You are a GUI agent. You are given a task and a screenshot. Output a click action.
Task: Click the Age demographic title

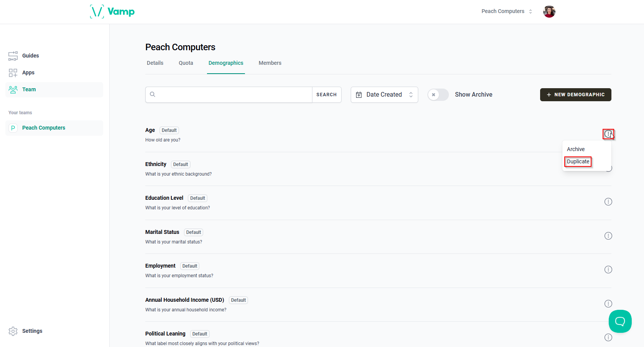(150, 130)
